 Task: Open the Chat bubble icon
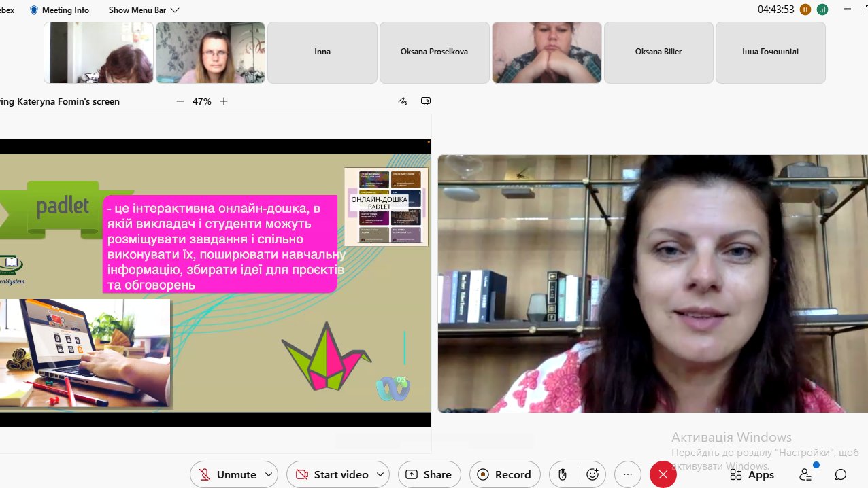841,474
